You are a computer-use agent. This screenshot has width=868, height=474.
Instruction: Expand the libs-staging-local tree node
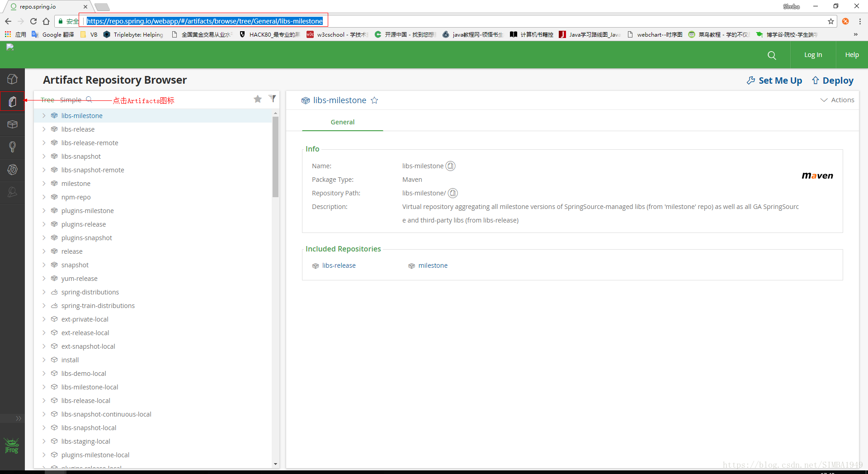point(44,441)
